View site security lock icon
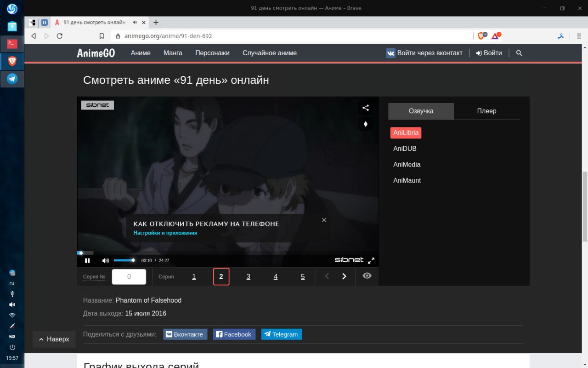The image size is (588, 368). 118,36
